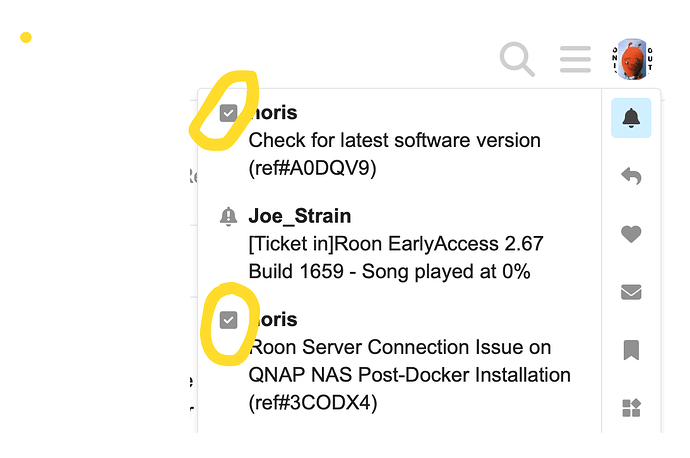This screenshot has width=690, height=458.
Task: Open the messages envelope icon
Action: click(x=631, y=292)
